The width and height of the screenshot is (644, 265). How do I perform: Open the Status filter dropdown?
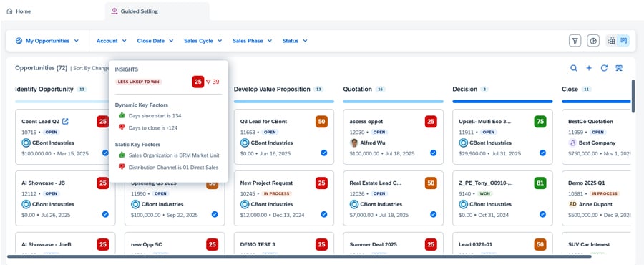point(295,41)
